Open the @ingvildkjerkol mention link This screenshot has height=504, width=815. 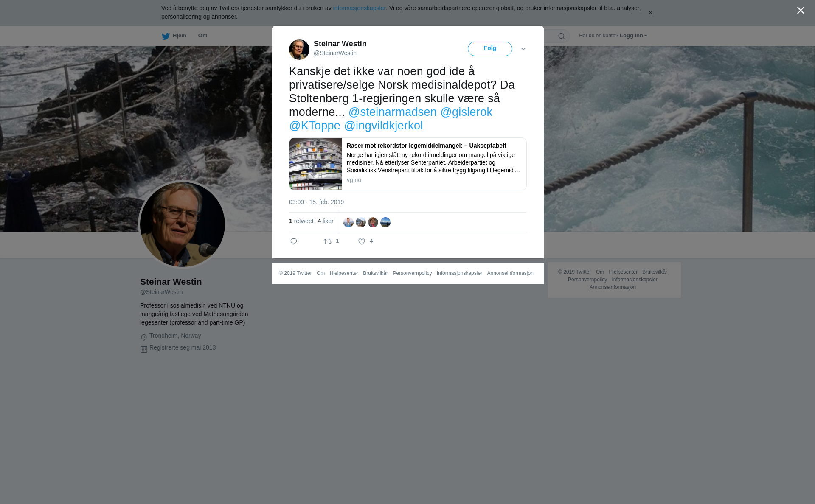pos(383,126)
